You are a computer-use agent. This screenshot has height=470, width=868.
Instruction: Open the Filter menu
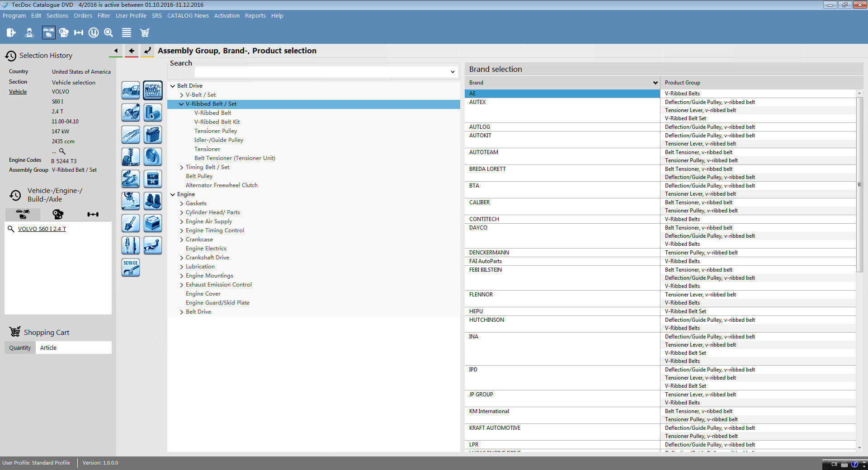[104, 15]
